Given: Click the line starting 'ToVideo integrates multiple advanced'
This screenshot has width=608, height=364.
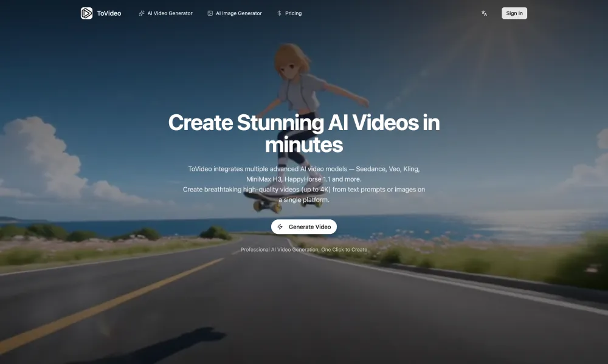Looking at the screenshot, I should point(304,169).
